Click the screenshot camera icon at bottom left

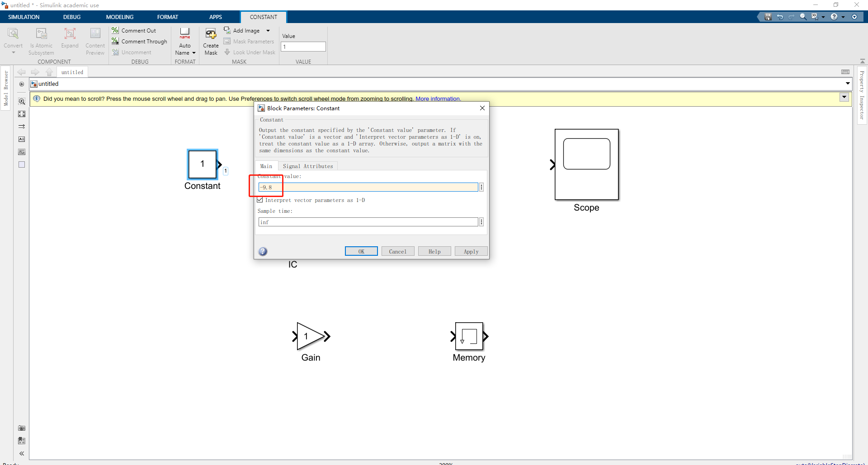[22, 428]
